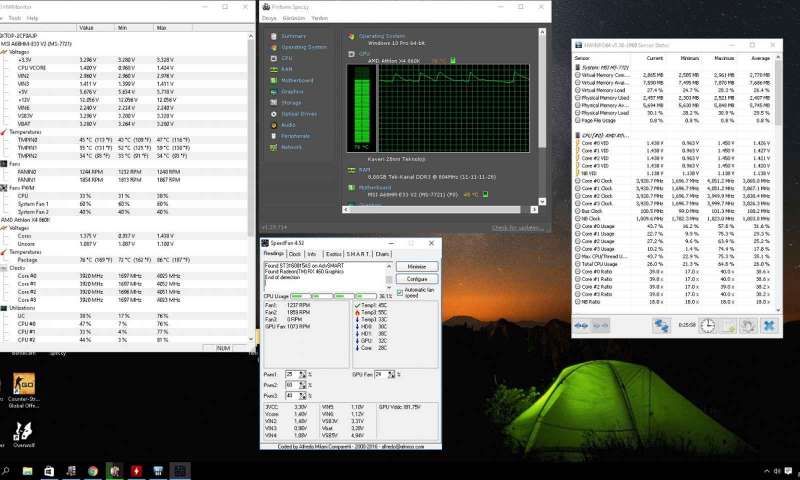Switch to the Clock tab in SpeedFan
Image resolution: width=800 pixels, height=480 pixels.
[295, 254]
